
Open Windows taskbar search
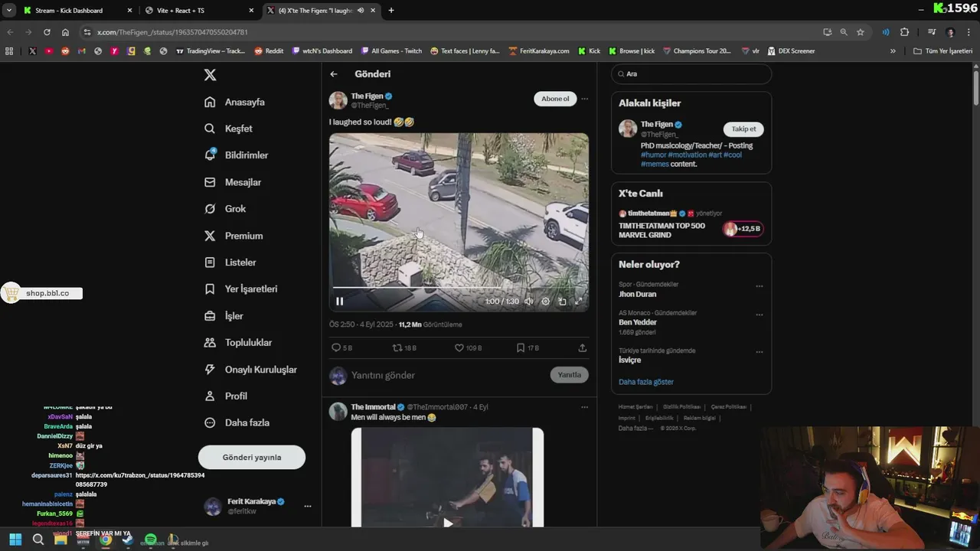point(38,540)
